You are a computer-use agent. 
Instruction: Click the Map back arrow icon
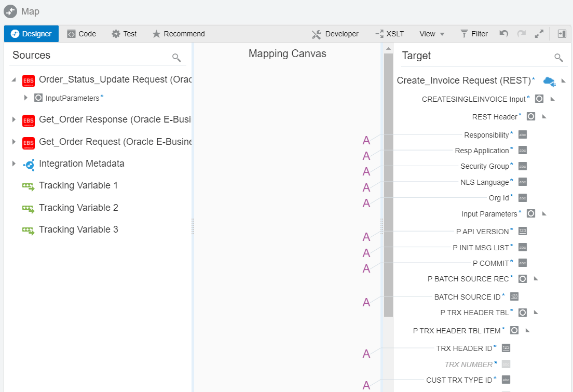tap(10, 11)
